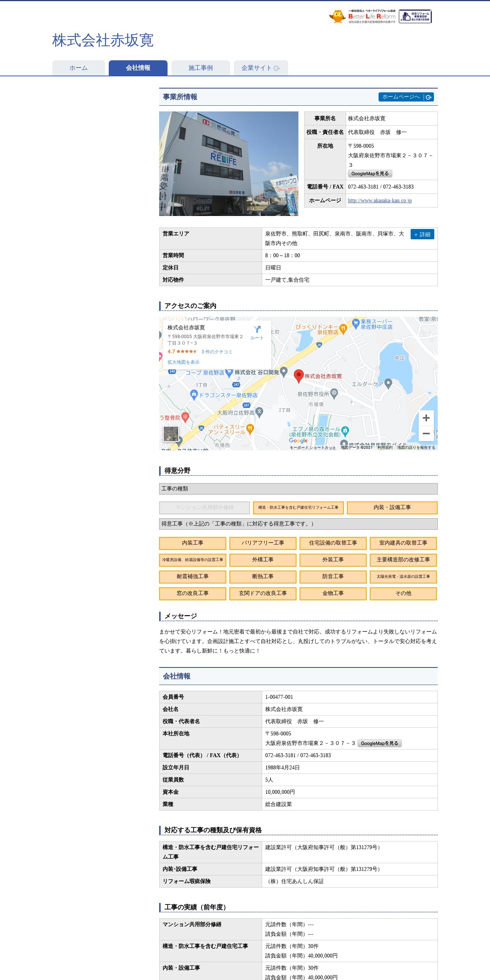
Task: Click the 業務スーパー shopping pin
Action: (x=356, y=324)
